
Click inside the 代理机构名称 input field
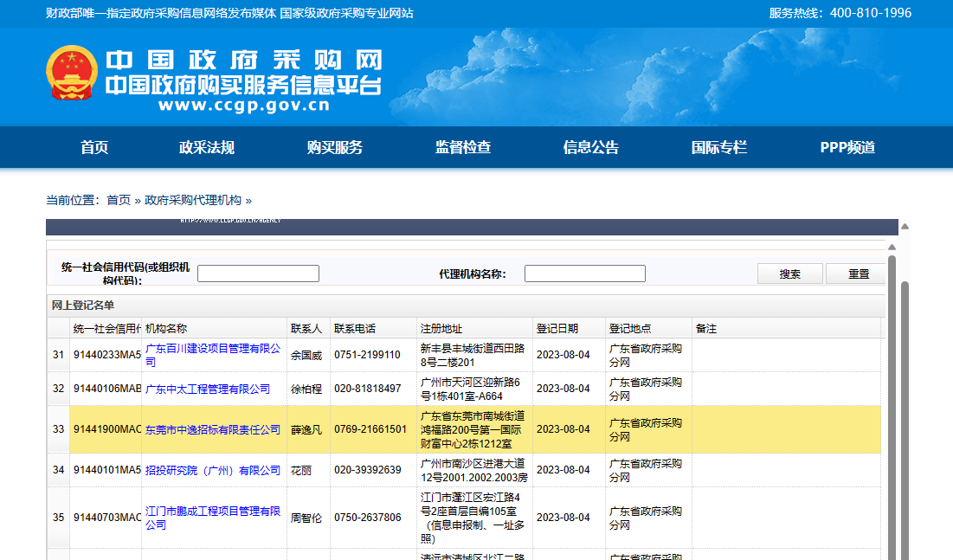pos(585,273)
